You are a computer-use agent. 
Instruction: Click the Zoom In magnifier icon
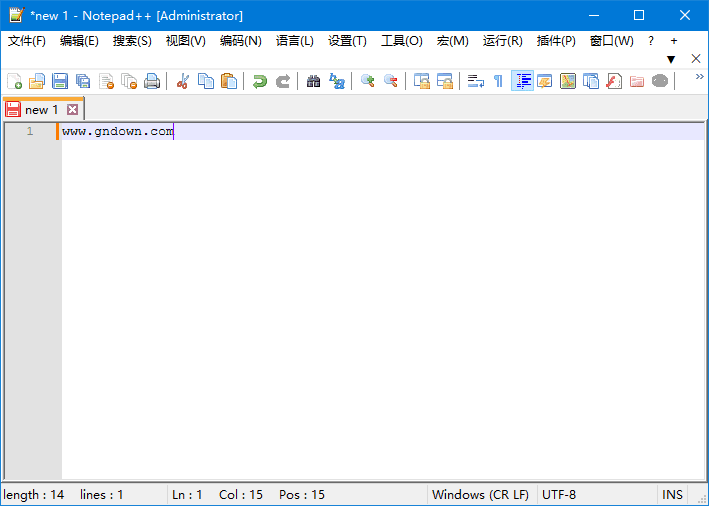368,81
